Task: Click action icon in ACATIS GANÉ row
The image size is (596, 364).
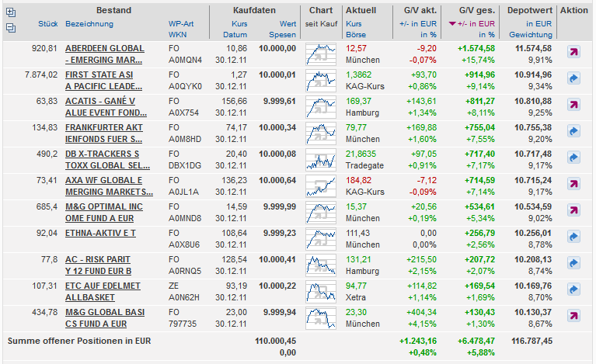Action: click(x=573, y=106)
